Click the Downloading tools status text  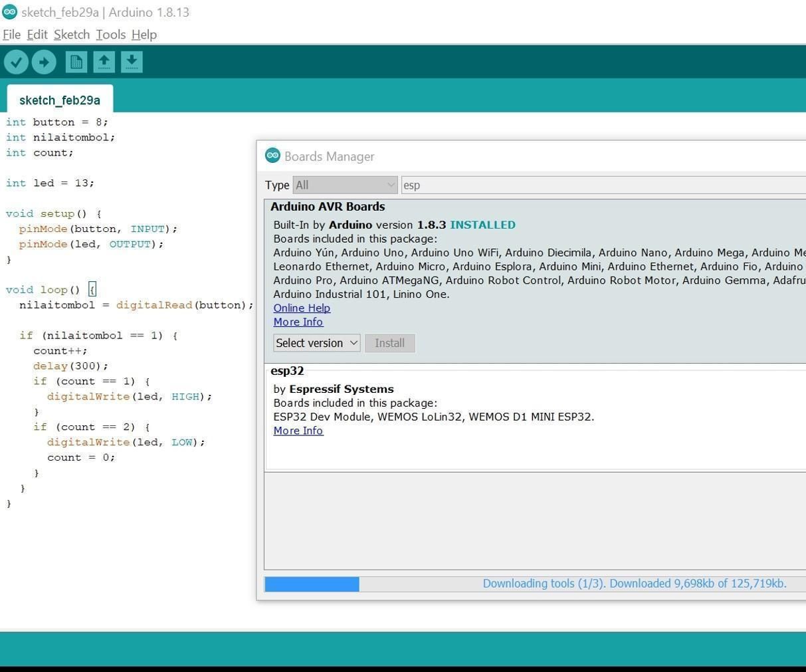635,584
